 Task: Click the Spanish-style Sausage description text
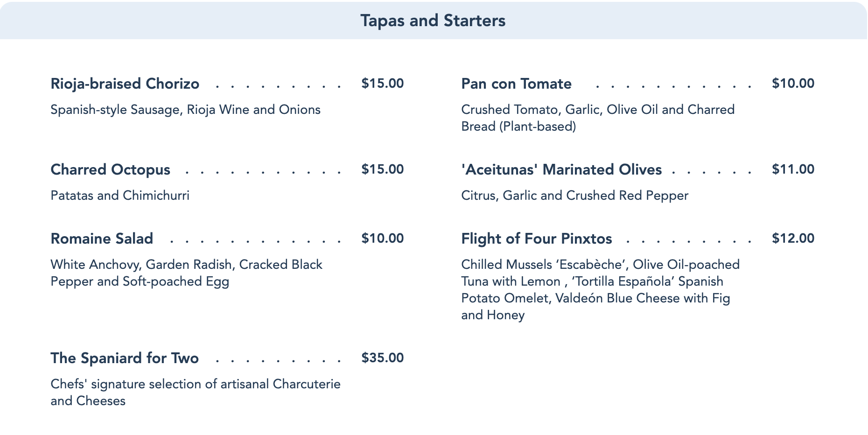(x=185, y=110)
